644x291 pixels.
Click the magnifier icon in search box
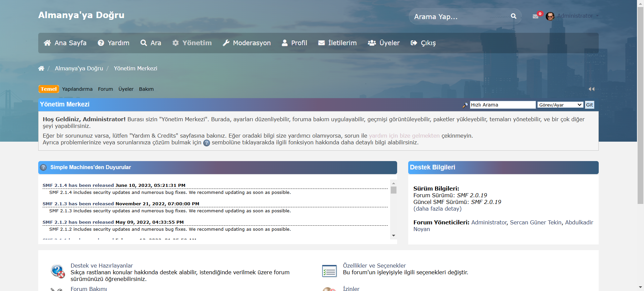pos(513,16)
